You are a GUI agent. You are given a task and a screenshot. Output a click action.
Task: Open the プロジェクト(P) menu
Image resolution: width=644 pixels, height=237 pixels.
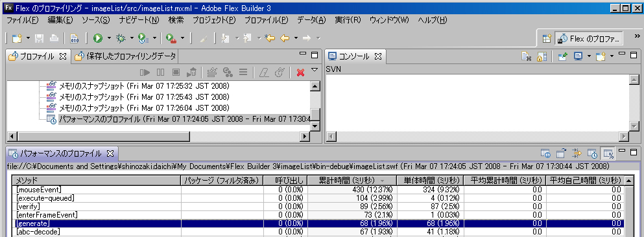coord(215,19)
